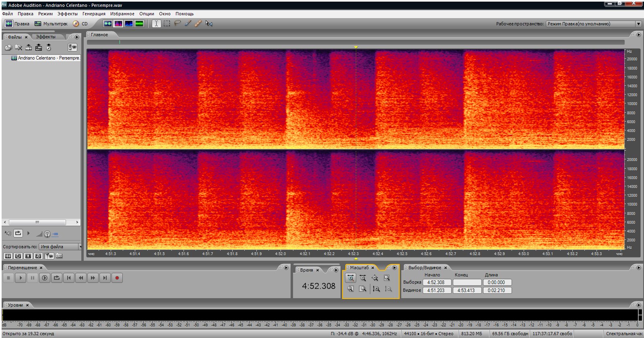Switch to Мультитрек view

(x=51, y=24)
